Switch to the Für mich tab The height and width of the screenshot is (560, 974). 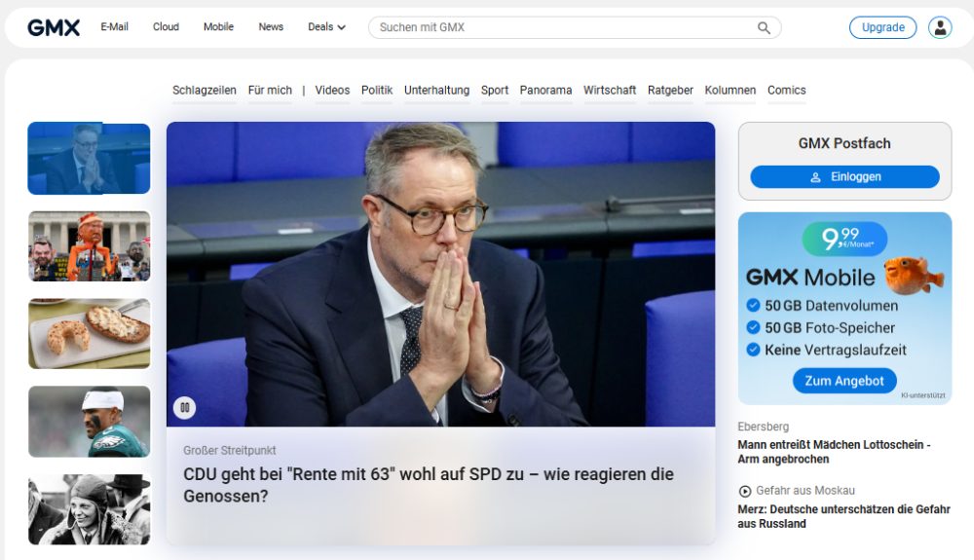click(270, 90)
